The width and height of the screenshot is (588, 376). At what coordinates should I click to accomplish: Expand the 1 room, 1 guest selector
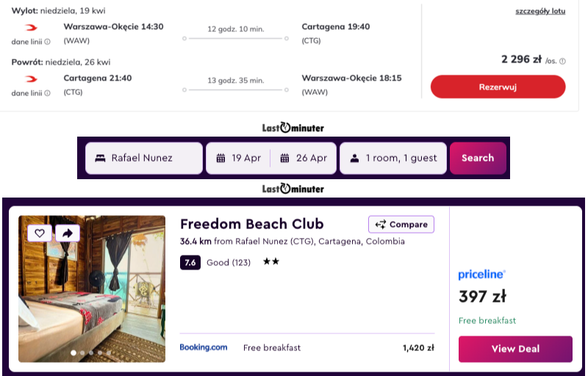[393, 158]
